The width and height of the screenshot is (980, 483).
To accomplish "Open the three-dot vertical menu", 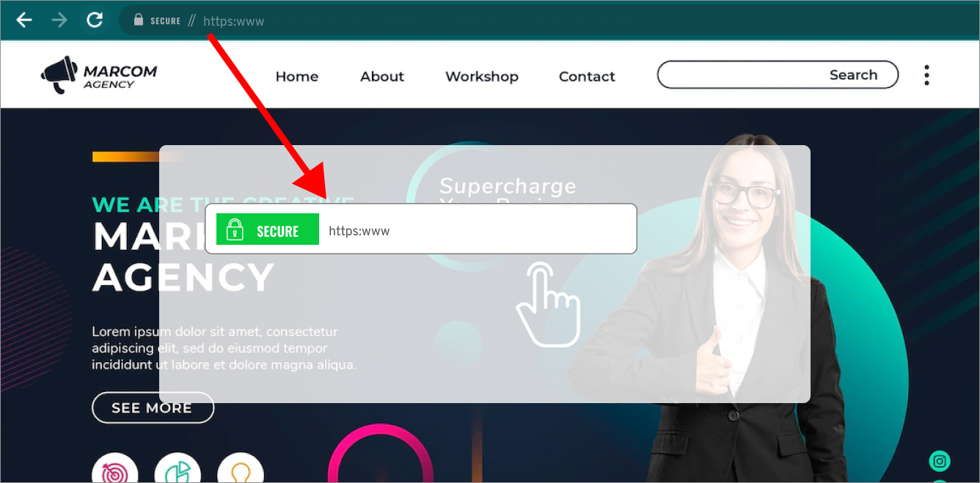I will point(926,75).
